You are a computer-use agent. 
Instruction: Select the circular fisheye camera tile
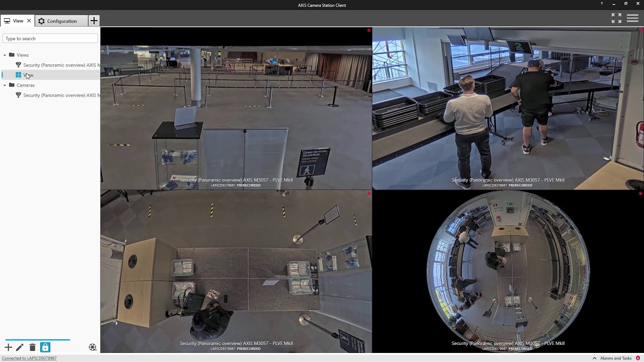(x=508, y=271)
